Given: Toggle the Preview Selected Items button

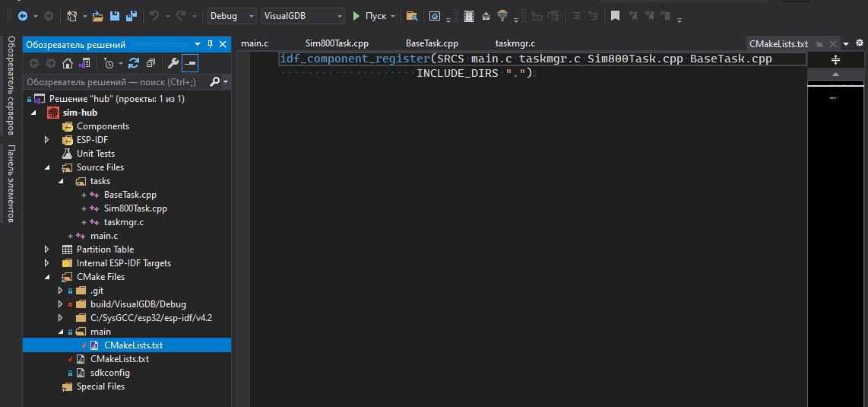Looking at the screenshot, I should tap(189, 63).
